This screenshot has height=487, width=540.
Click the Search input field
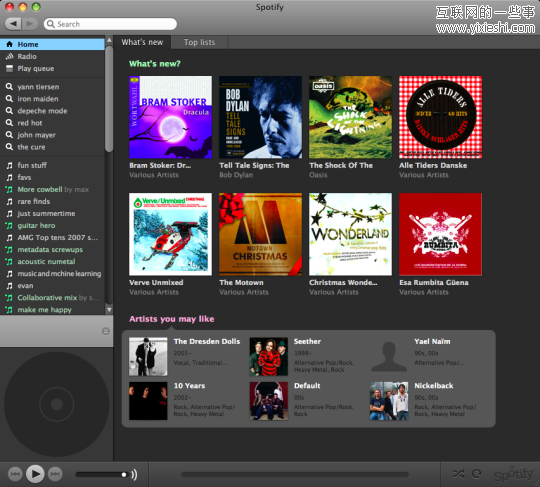point(110,24)
